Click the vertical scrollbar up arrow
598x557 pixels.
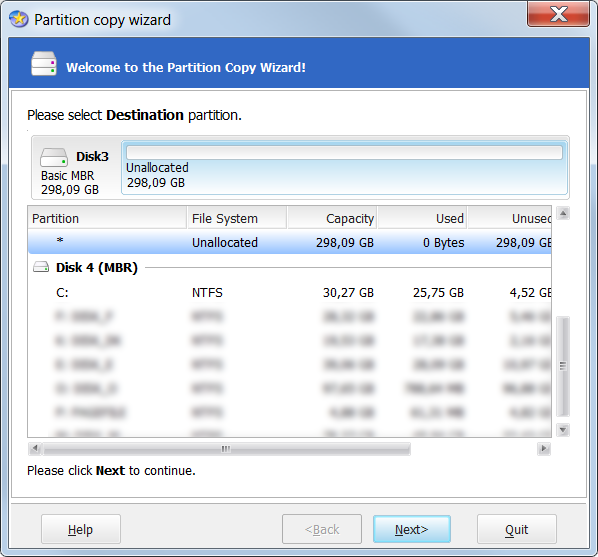click(563, 213)
